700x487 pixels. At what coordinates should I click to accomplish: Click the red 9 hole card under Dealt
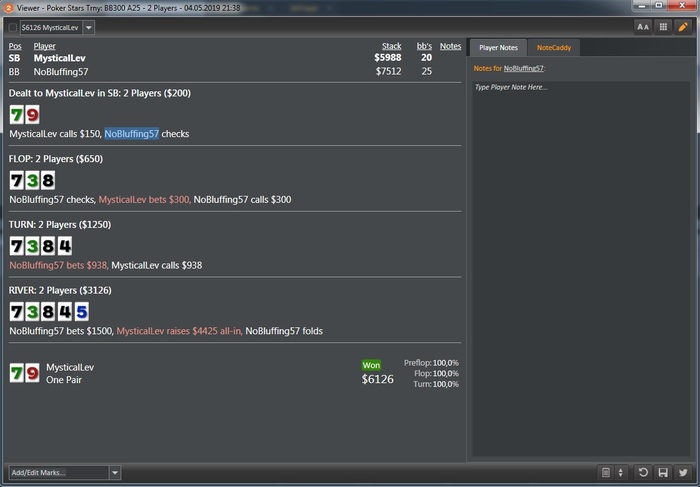[32, 115]
